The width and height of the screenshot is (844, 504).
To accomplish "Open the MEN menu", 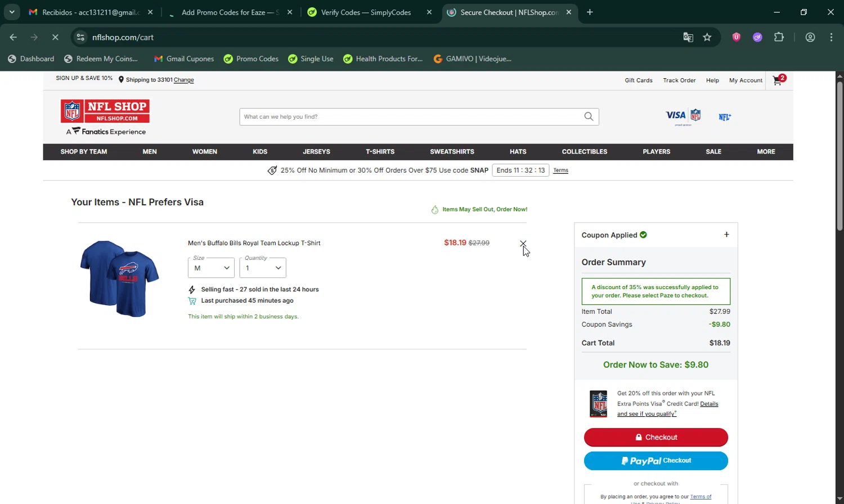I will 150,152.
